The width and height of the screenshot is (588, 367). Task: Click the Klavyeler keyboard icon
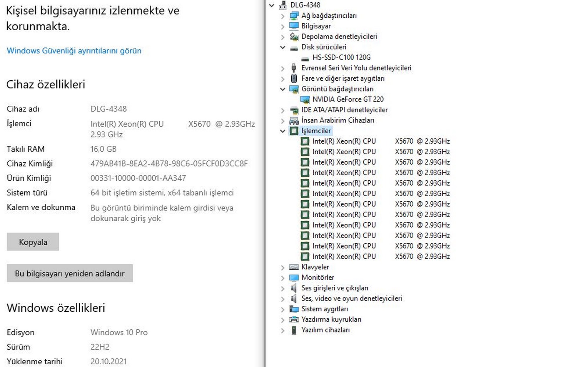(294, 267)
